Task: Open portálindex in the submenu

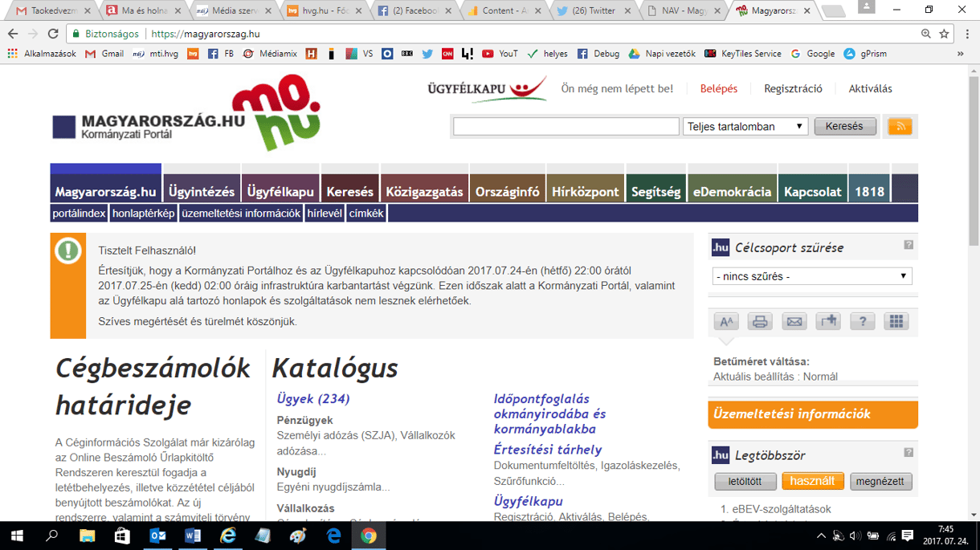Action: [x=79, y=214]
